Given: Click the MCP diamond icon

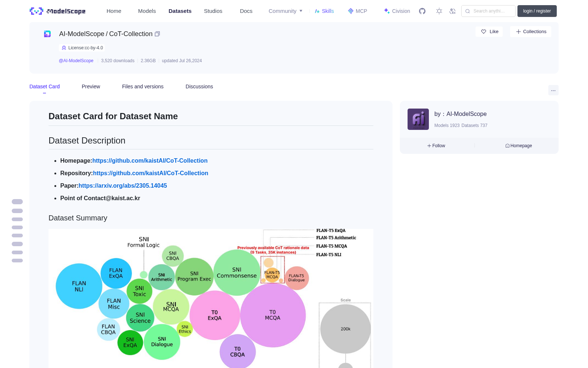Looking at the screenshot, I should point(351,11).
